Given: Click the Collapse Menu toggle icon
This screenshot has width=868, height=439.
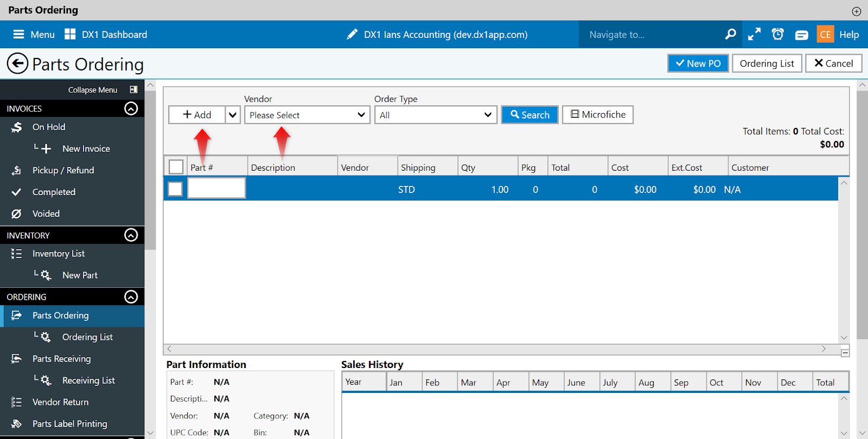Looking at the screenshot, I should pos(133,89).
